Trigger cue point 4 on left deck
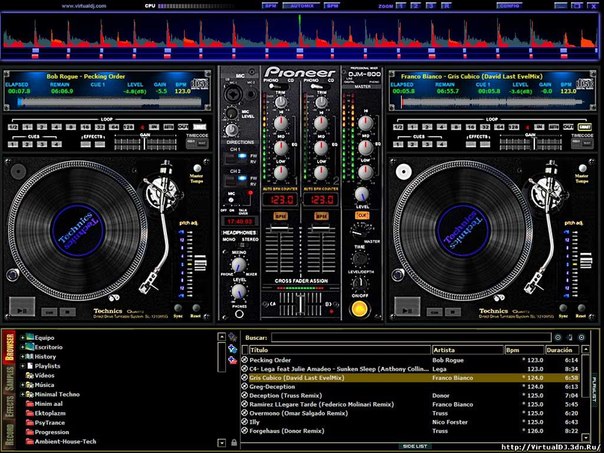Screen dimensions: 604x453 [x=57, y=144]
